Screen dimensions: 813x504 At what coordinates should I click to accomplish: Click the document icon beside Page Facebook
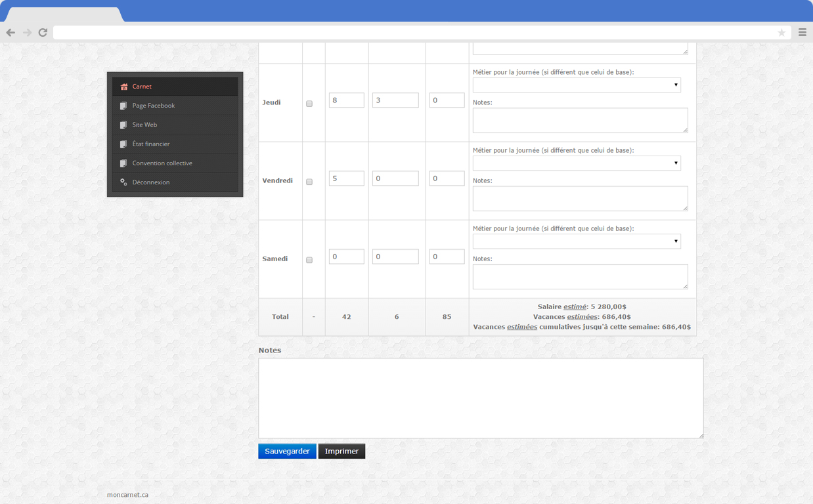123,106
